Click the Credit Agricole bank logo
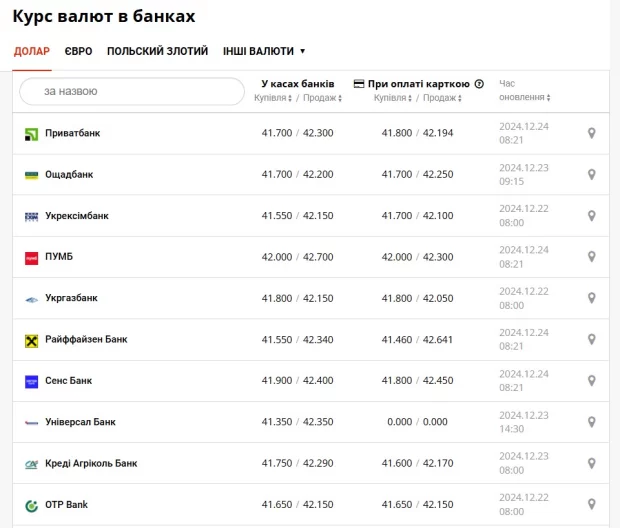 point(31,464)
